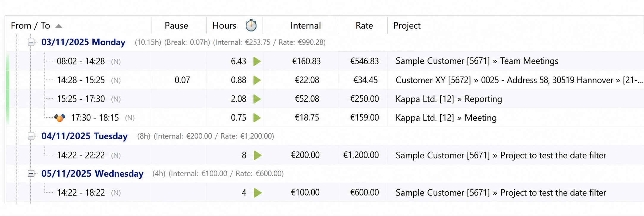Start timer on Wednesday 14:22 - 18:22 entry
This screenshot has width=644, height=216.
(x=257, y=193)
